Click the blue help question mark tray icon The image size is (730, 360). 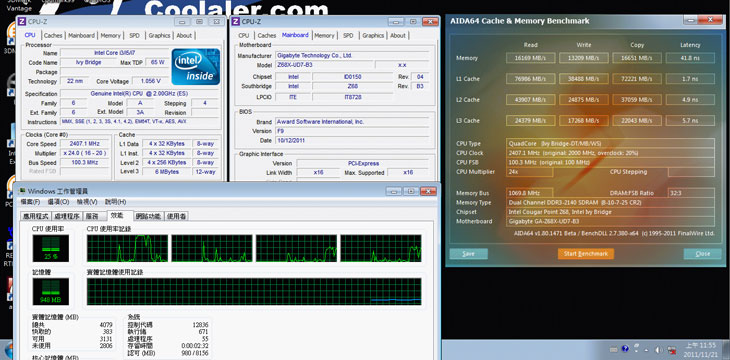coord(625,348)
